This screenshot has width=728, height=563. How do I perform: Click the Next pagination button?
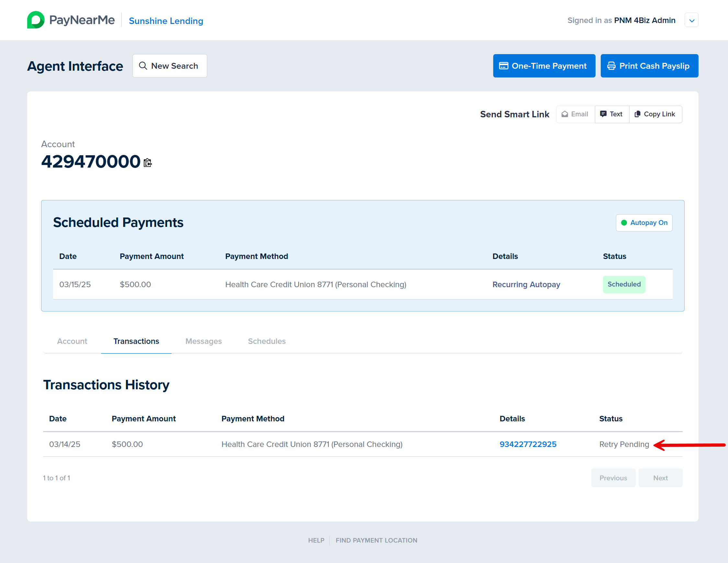point(660,478)
